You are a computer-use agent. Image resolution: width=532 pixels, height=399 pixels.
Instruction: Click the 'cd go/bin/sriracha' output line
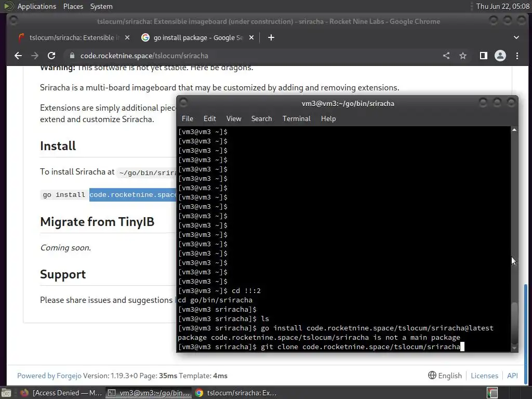click(x=215, y=300)
